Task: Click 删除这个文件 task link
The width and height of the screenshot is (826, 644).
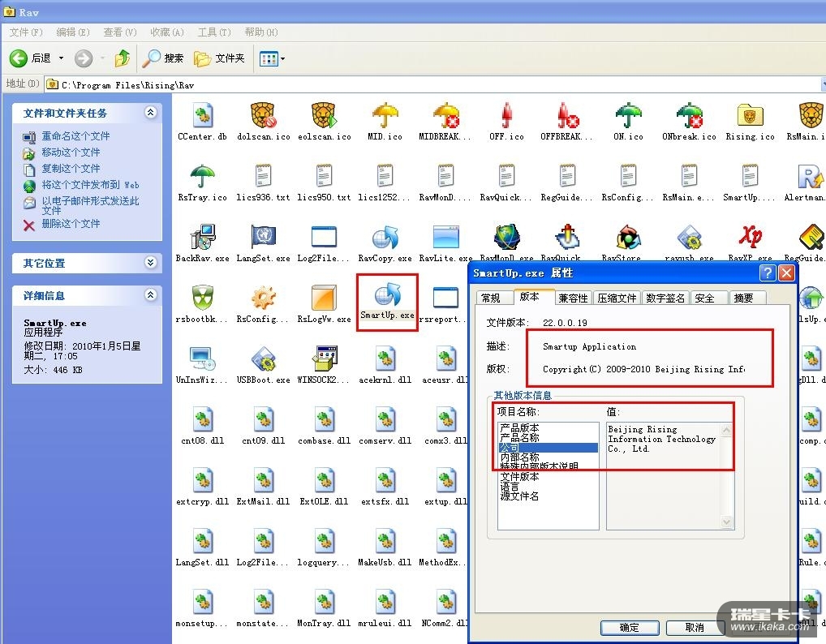Action: tap(71, 224)
